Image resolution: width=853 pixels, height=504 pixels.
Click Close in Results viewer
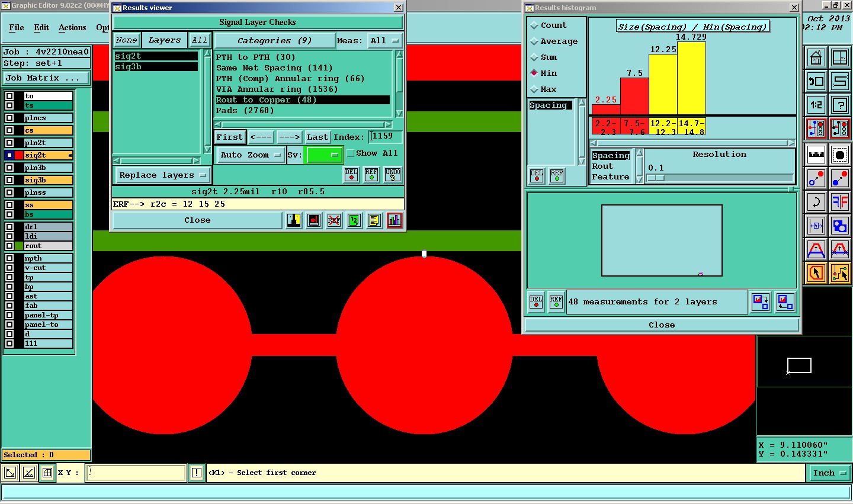click(197, 220)
